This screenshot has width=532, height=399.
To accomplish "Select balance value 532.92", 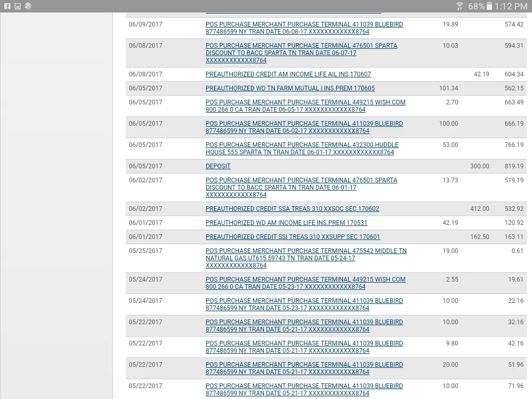I will point(514,209).
